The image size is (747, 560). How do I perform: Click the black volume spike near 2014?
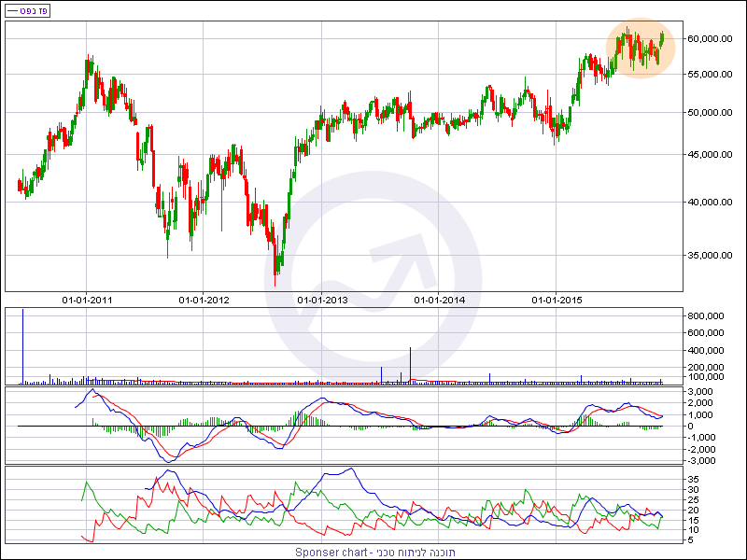(x=410, y=365)
